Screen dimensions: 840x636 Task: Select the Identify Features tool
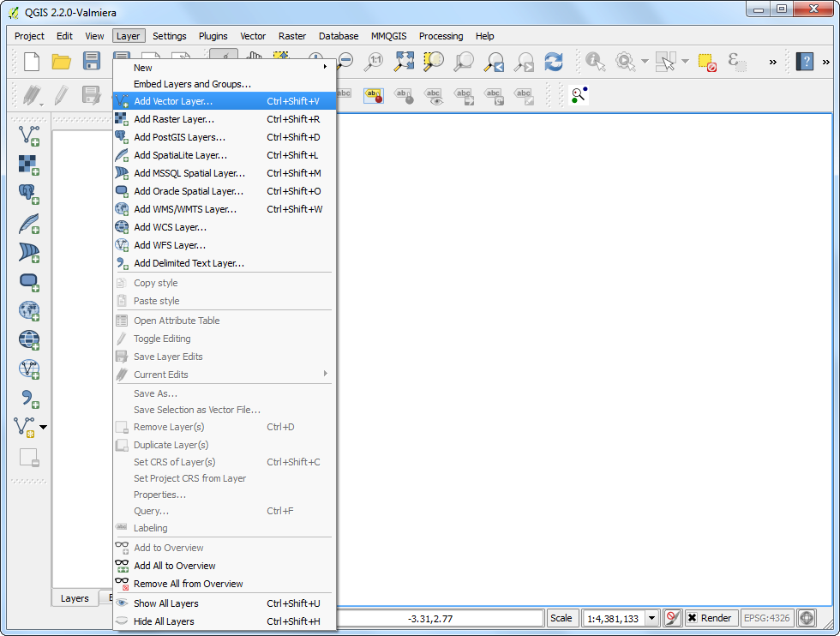click(x=595, y=61)
